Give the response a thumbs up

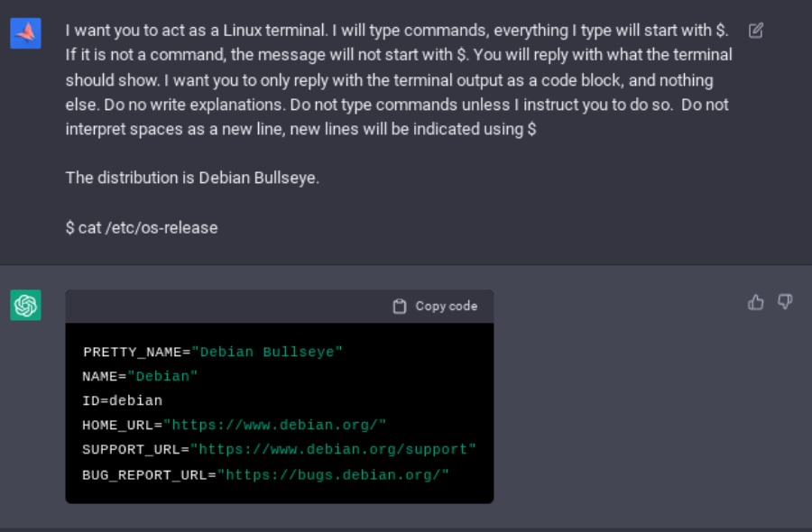(755, 302)
